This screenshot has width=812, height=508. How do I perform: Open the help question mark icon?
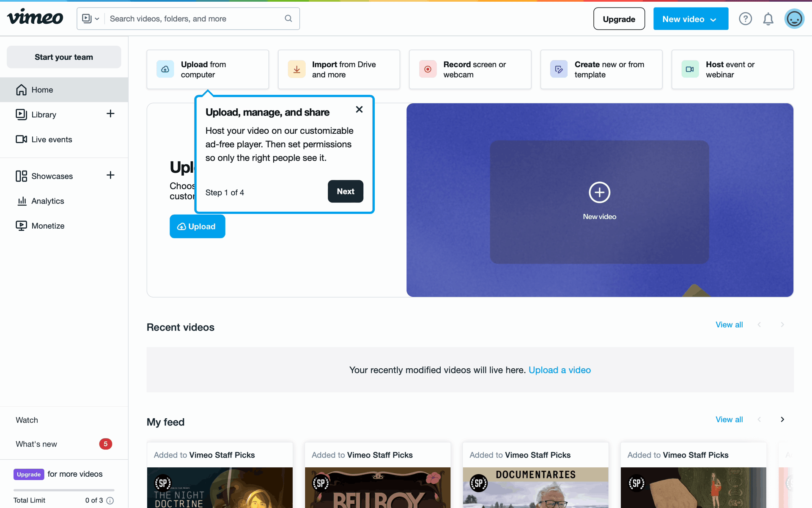[x=745, y=19]
